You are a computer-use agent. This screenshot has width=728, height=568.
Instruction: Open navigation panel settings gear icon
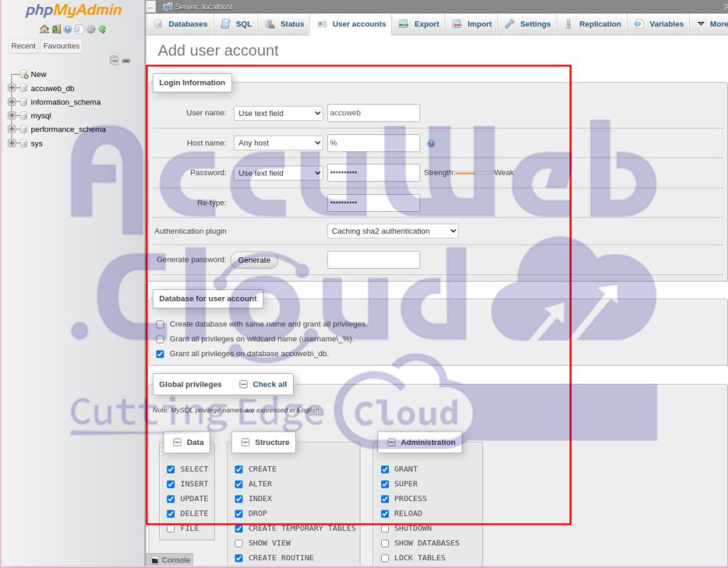(x=91, y=29)
